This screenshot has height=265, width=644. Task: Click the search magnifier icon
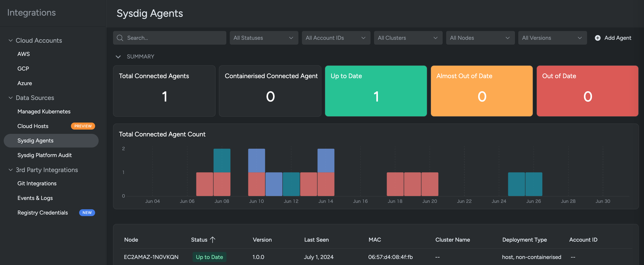pos(120,38)
